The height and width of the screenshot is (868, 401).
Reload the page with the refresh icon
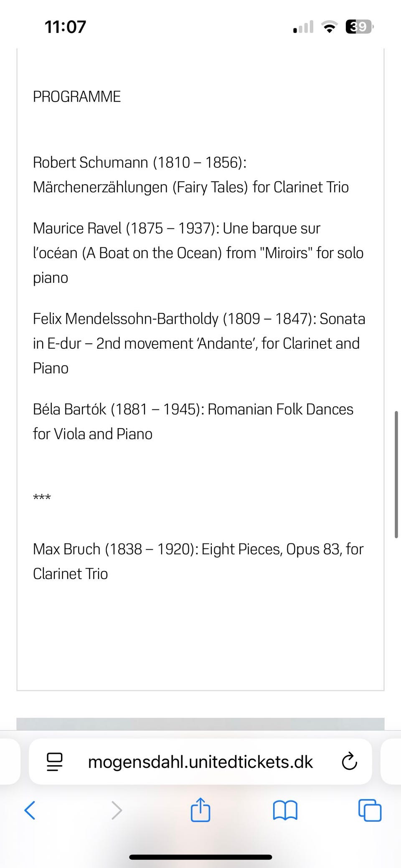pyautogui.click(x=349, y=762)
